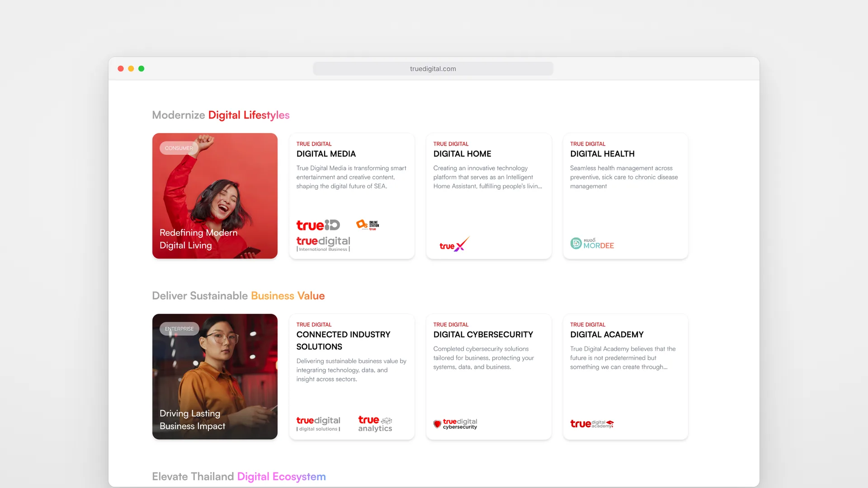This screenshot has width=868, height=488.
Task: Click TRUE DIGITAL label above Digital Health
Action: (x=587, y=144)
